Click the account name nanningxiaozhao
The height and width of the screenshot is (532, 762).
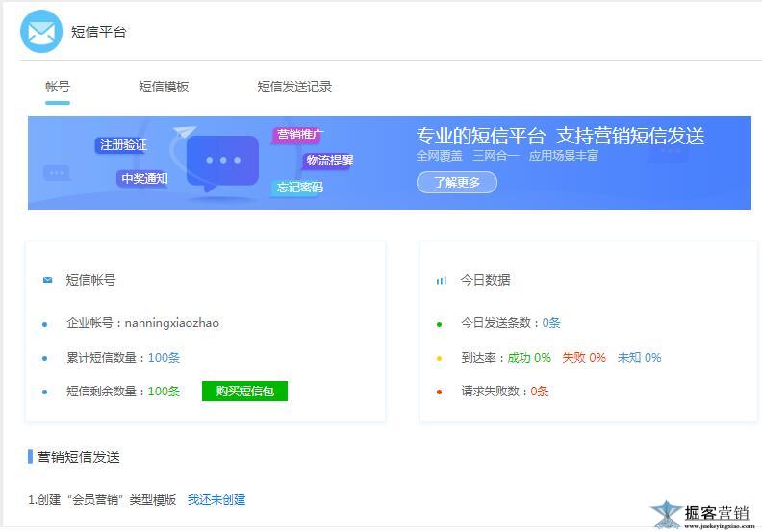(x=172, y=323)
